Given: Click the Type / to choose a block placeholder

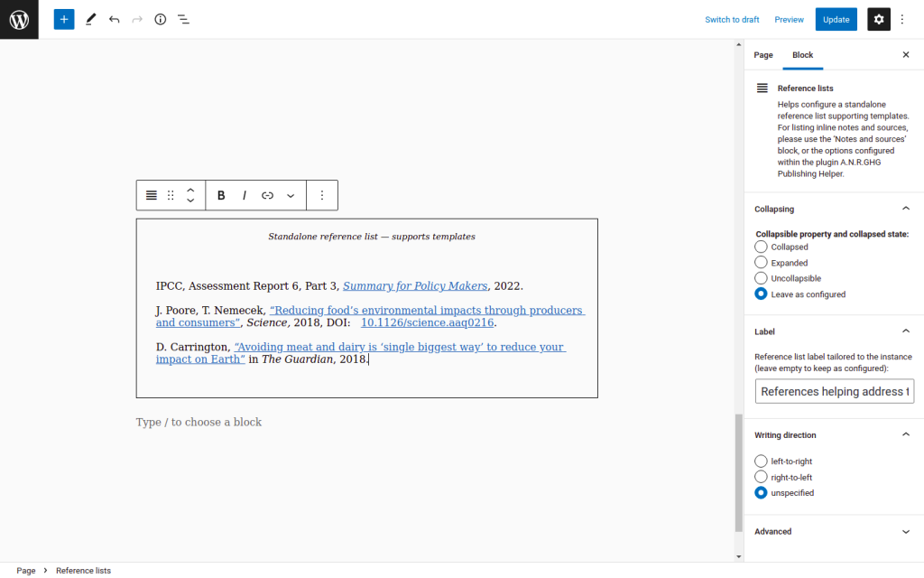Looking at the screenshot, I should (199, 423).
